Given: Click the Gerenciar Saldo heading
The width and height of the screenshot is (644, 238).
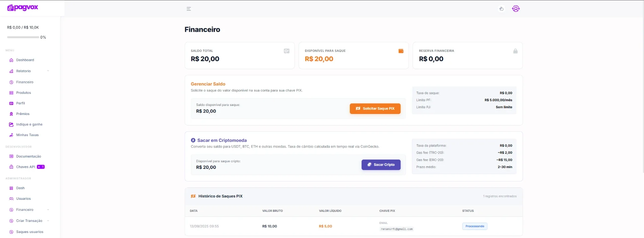Looking at the screenshot, I should point(208,84).
